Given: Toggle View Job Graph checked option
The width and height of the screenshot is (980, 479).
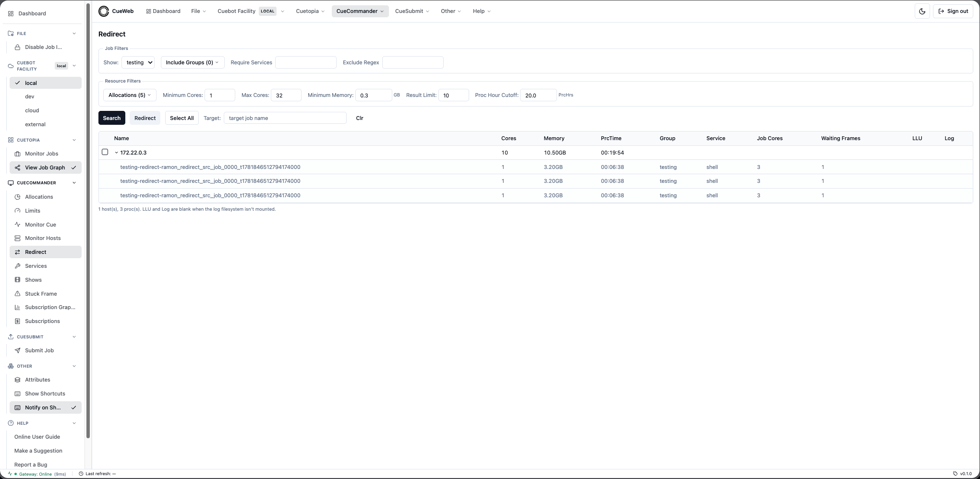Looking at the screenshot, I should click(x=45, y=168).
